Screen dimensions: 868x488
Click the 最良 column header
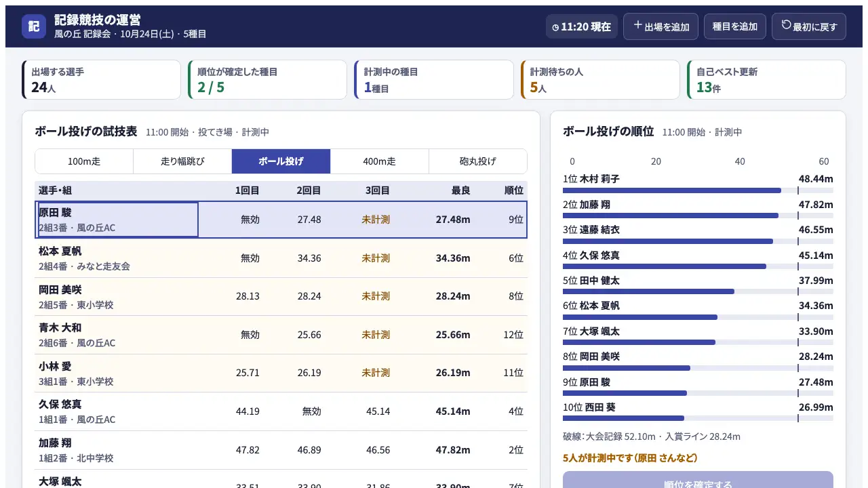[x=461, y=190]
